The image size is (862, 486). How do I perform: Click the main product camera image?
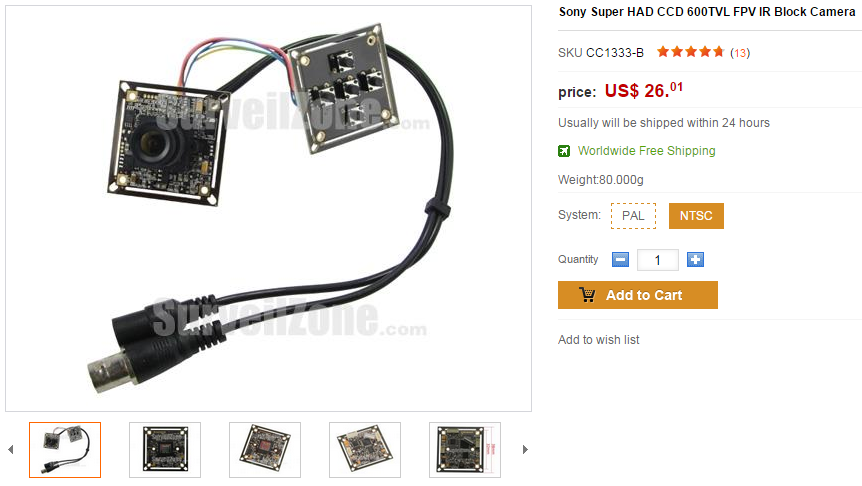(x=268, y=208)
